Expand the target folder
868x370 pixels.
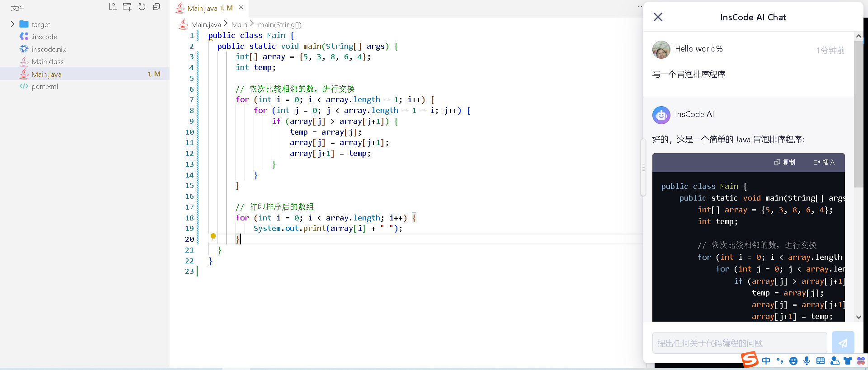pyautogui.click(x=13, y=24)
